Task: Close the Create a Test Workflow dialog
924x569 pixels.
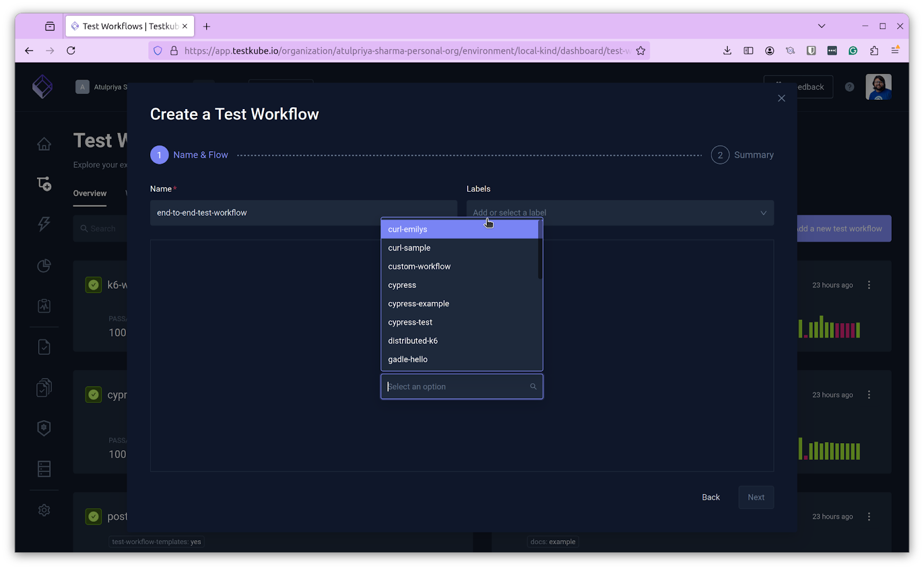Action: click(x=781, y=98)
